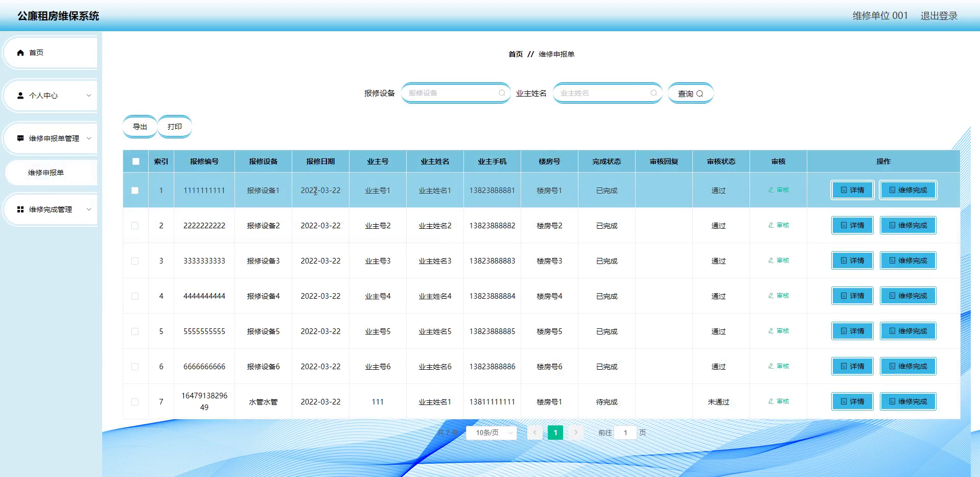Click the 审核 edit icon in row 6
980x477 pixels.
[x=771, y=366]
